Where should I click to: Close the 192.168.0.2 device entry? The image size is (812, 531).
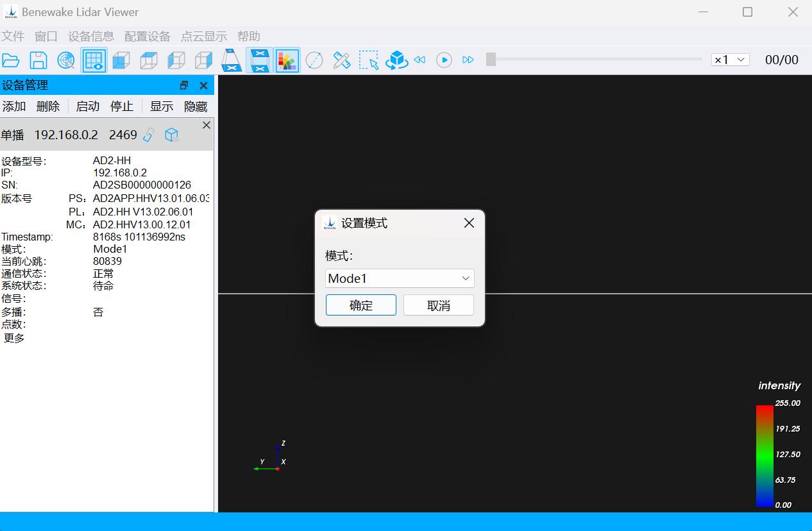207,125
